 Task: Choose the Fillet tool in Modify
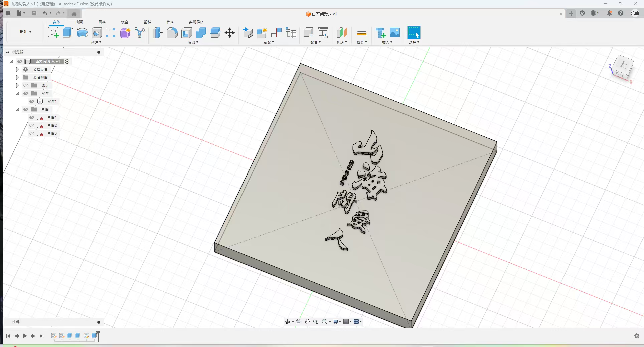coord(172,33)
